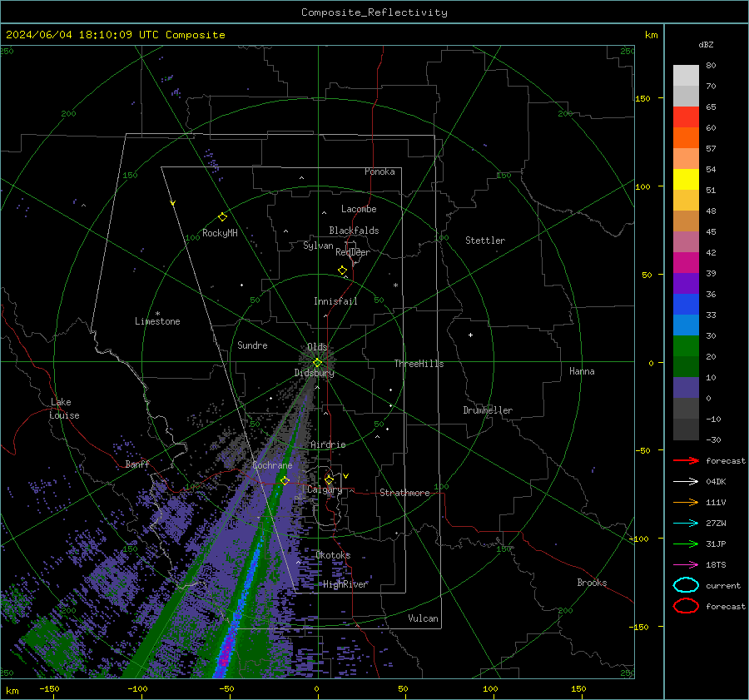This screenshot has height=700, width=749.
Task: Click the yellow diamond marker beside RockyMH
Action: (222, 217)
